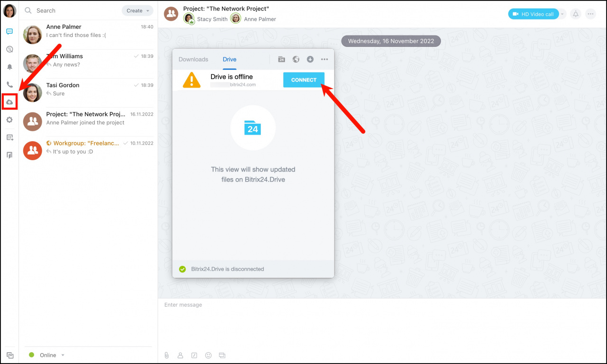The image size is (607, 364).
Task: Click the download arrow icon in Drive panel
Action: tap(310, 59)
